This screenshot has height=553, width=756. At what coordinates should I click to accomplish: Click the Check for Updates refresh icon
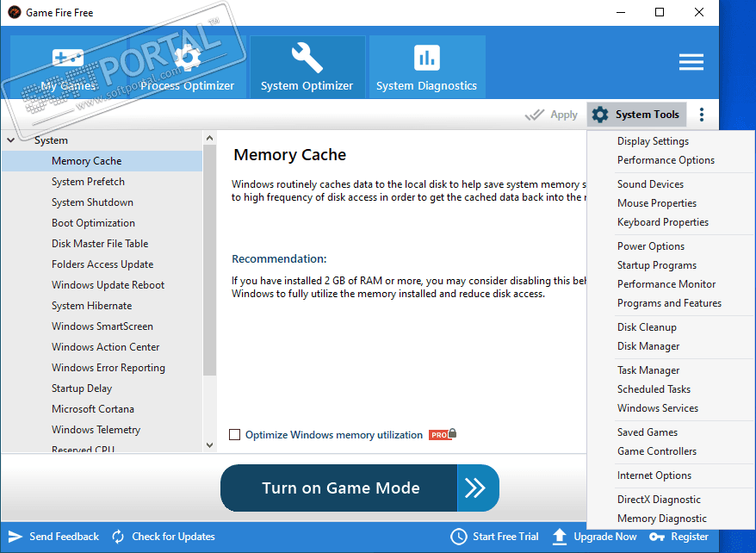[118, 537]
